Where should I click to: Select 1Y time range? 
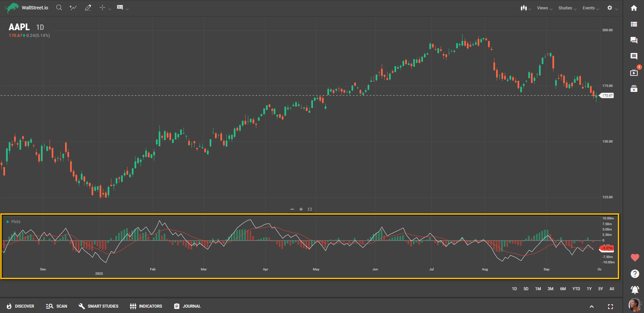(589, 289)
